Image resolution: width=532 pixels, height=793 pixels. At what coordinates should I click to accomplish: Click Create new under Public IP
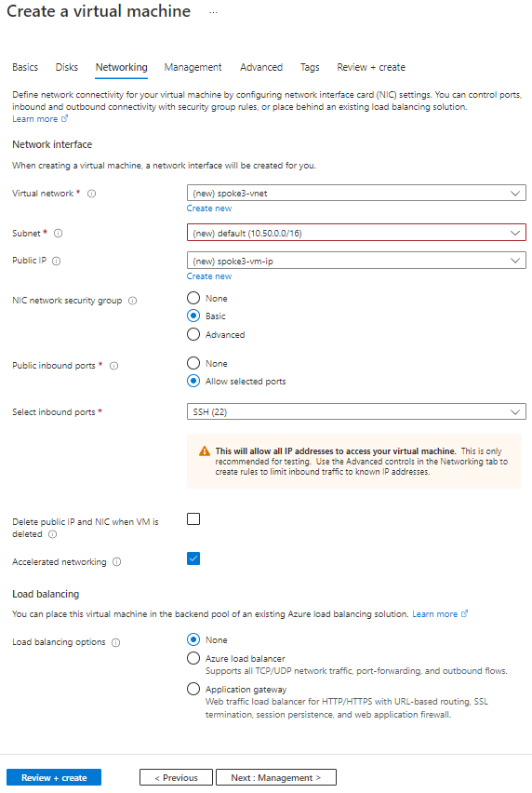(x=209, y=276)
